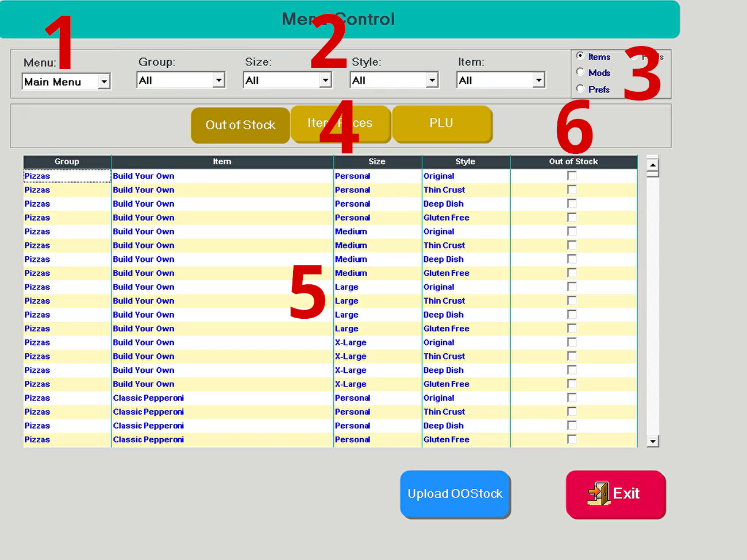
Task: Expand the Size filter dropdown
Action: [x=288, y=80]
